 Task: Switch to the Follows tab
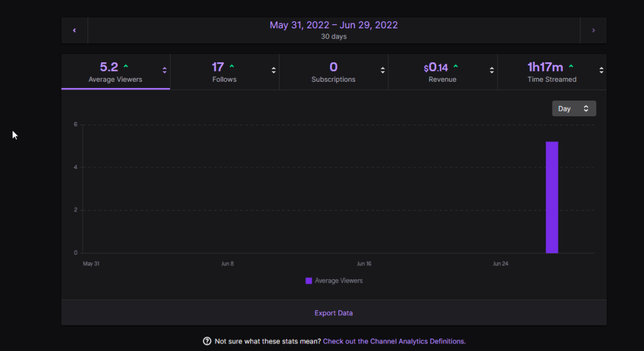(x=223, y=72)
